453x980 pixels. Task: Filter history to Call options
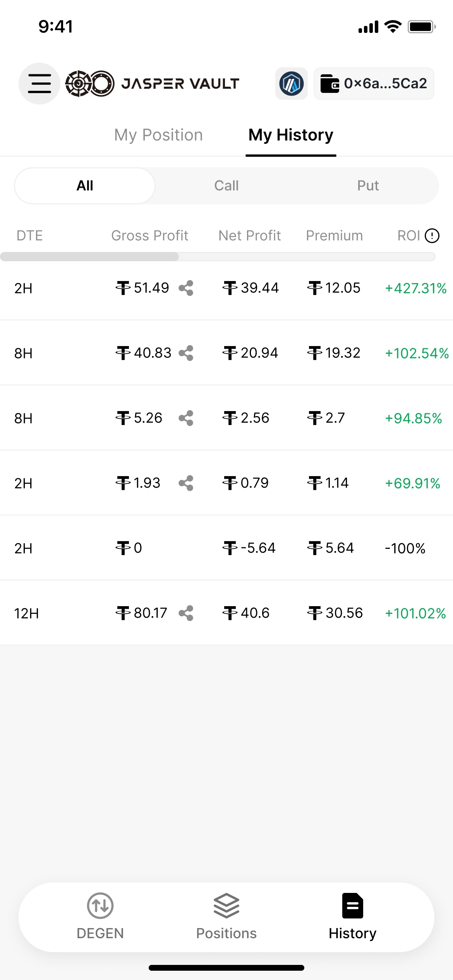[226, 186]
